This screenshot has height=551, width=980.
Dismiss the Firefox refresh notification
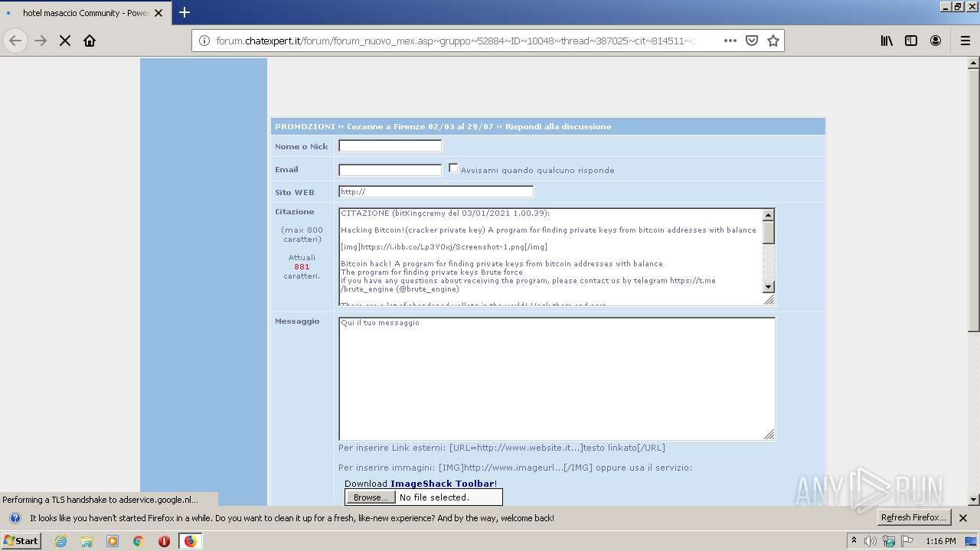pos(963,518)
